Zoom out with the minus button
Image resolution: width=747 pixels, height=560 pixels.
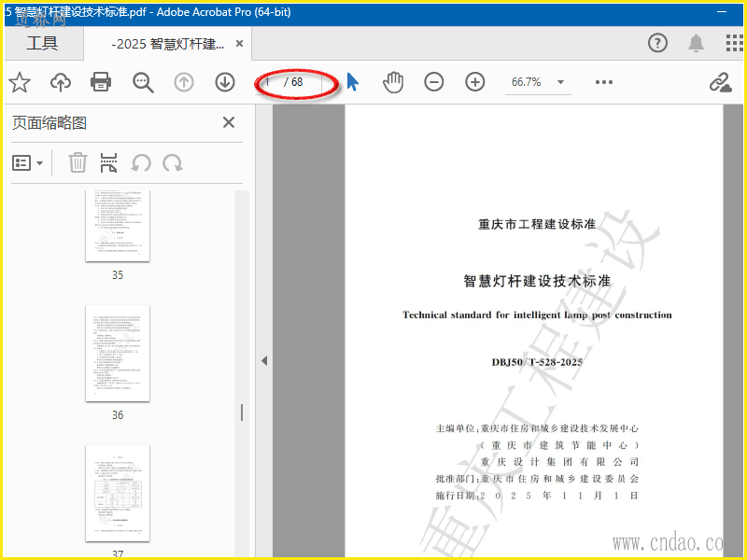click(434, 82)
